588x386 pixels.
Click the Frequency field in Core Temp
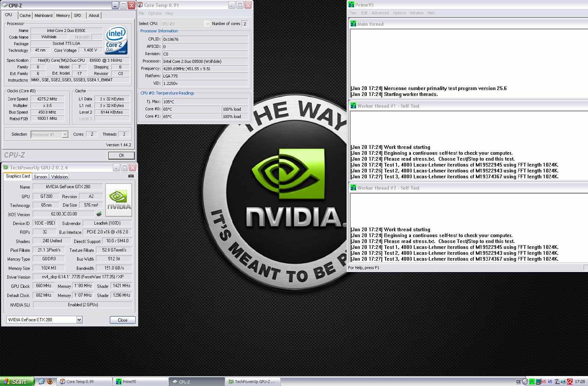205,69
